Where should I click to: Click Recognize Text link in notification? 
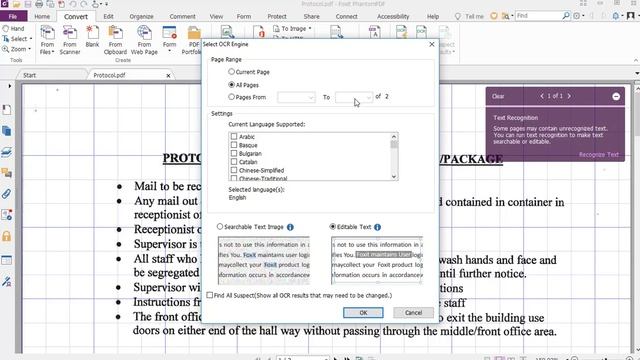(598, 155)
